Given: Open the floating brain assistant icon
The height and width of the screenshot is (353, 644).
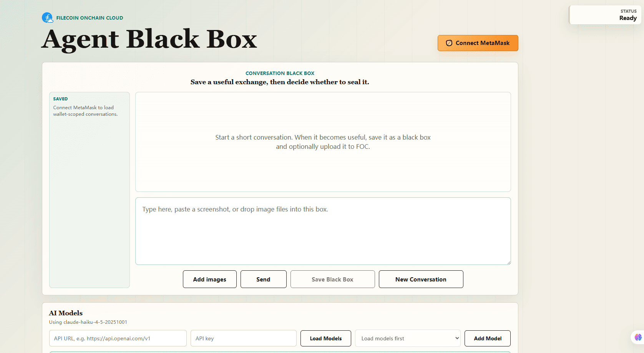Looking at the screenshot, I should 638,337.
